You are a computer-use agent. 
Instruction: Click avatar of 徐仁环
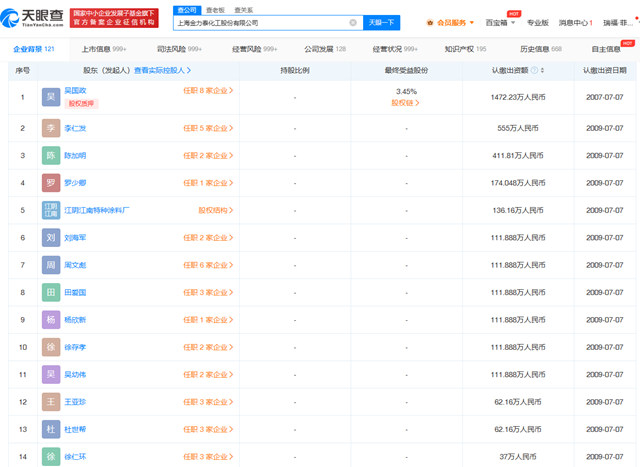pos(51,456)
